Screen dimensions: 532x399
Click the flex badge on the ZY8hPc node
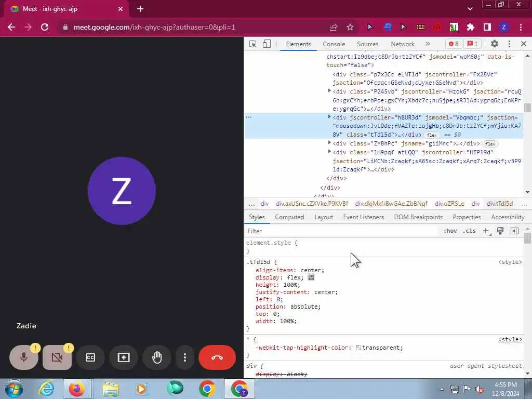[x=490, y=144]
